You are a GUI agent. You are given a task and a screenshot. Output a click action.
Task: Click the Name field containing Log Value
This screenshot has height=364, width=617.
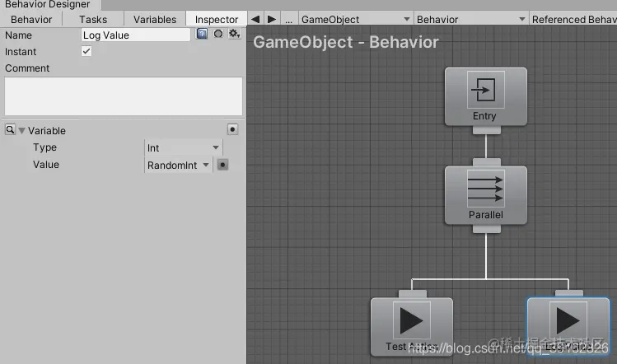(136, 35)
